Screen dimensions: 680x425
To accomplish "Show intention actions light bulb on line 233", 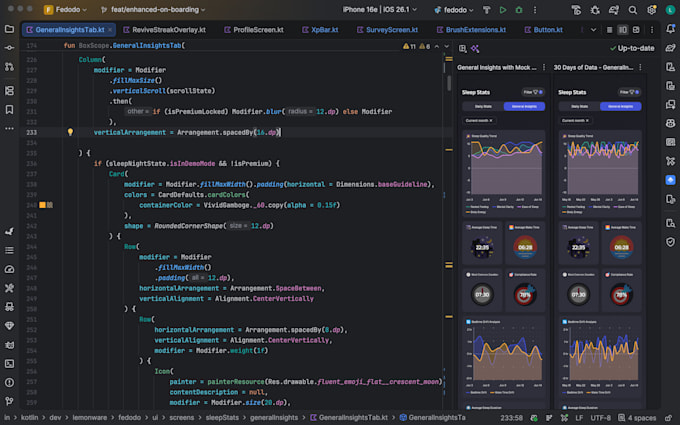I will pyautogui.click(x=70, y=132).
